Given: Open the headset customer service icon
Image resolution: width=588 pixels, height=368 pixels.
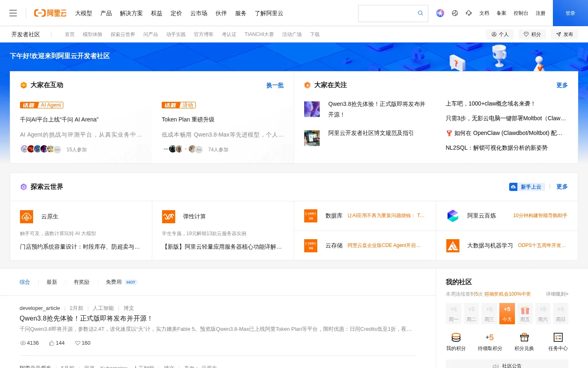Looking at the screenshot, I should (469, 13).
